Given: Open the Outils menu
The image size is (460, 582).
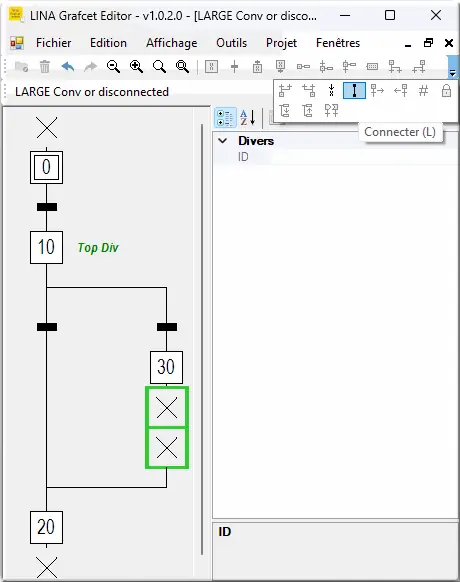Looking at the screenshot, I should 232,43.
